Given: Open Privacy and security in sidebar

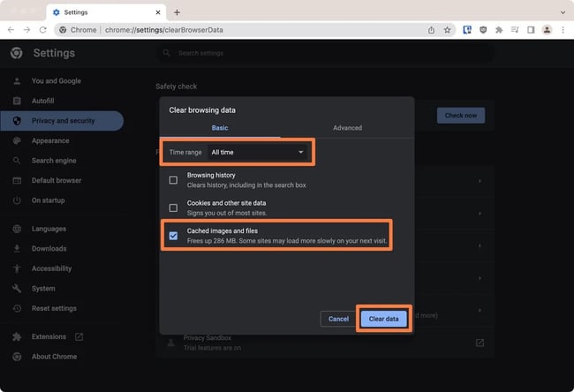Looking at the screenshot, I should (x=62, y=121).
